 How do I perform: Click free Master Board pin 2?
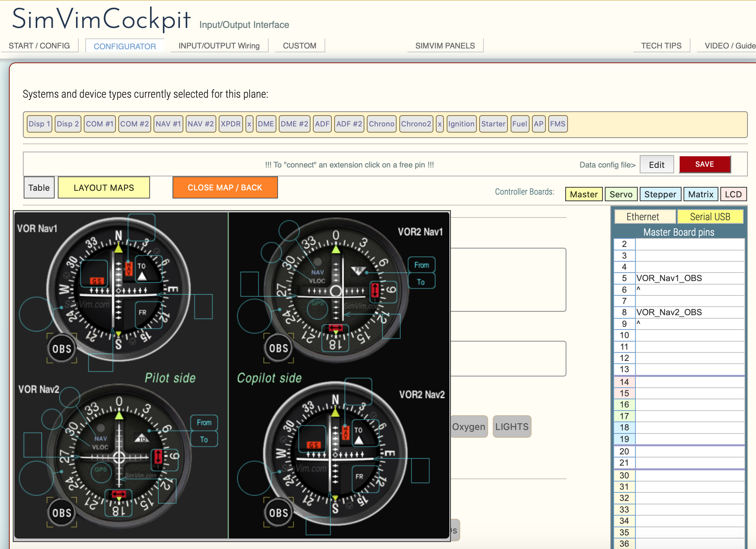tap(690, 244)
